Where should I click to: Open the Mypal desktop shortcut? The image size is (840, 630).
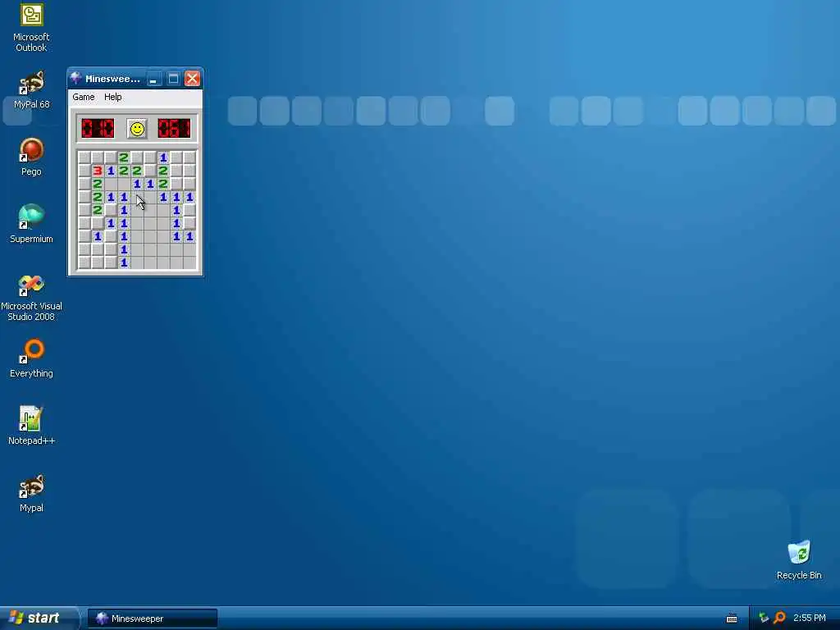[x=31, y=493]
